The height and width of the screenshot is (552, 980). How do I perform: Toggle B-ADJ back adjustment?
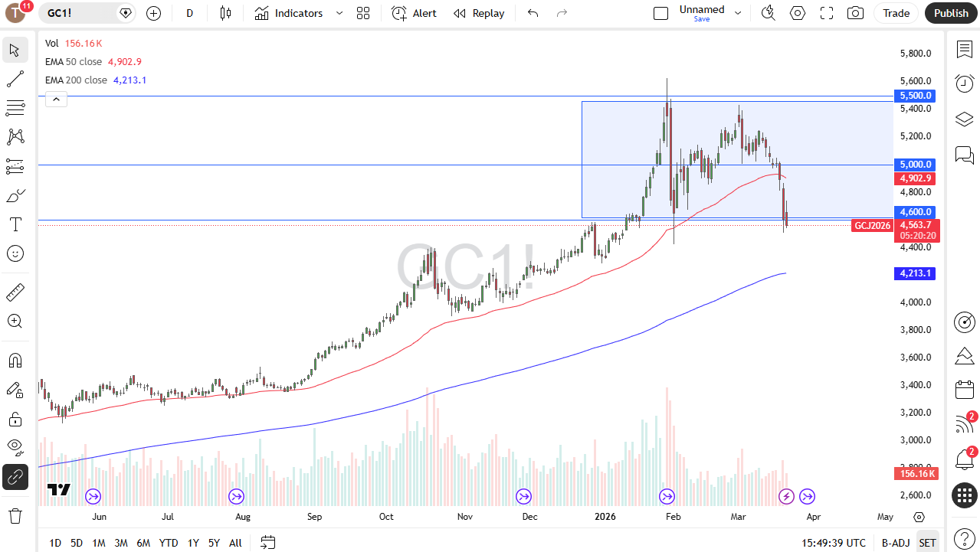coord(896,543)
